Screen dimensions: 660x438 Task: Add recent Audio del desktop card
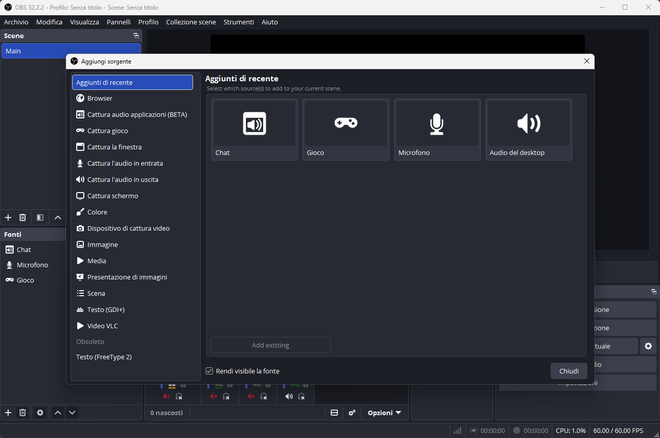[x=529, y=130]
